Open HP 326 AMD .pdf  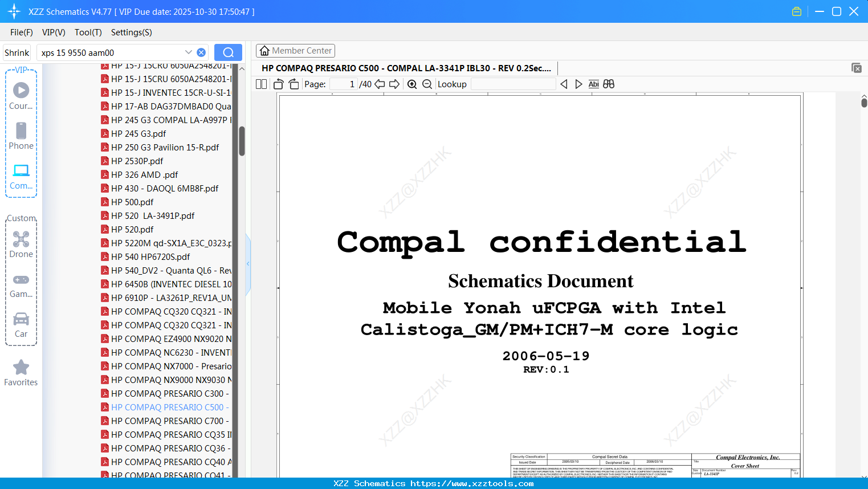coord(144,174)
